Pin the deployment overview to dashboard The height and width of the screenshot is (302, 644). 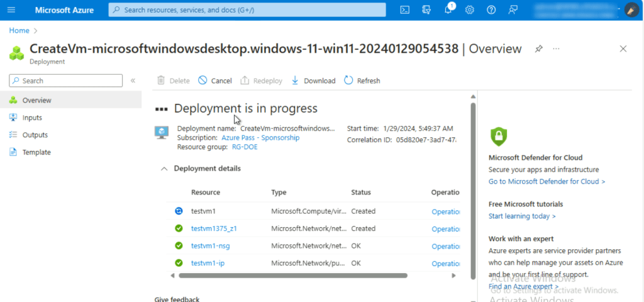click(x=539, y=48)
